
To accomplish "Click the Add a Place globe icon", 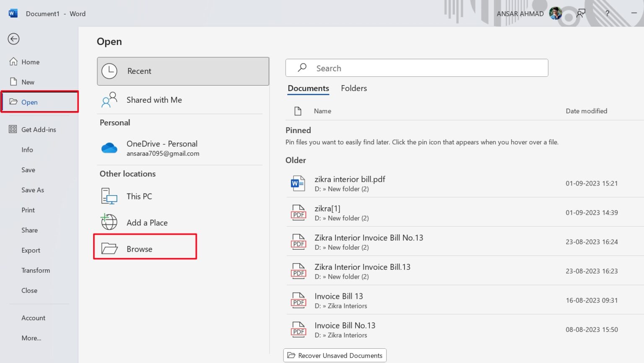I will [109, 222].
